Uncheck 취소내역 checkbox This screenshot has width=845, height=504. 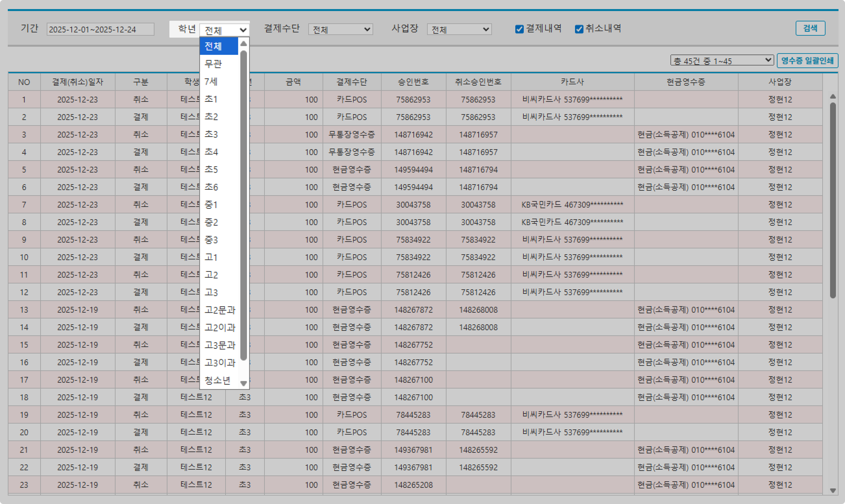[579, 29]
